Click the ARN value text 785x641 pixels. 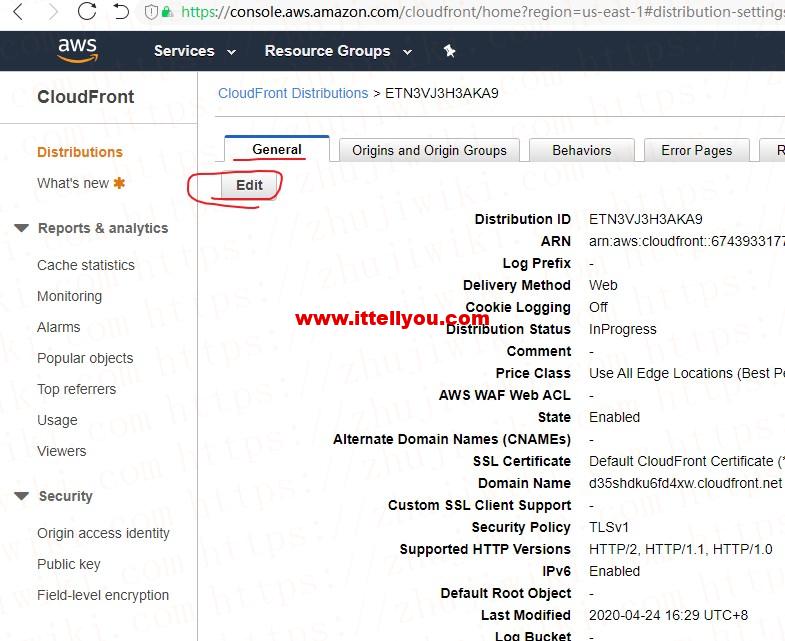click(687, 241)
